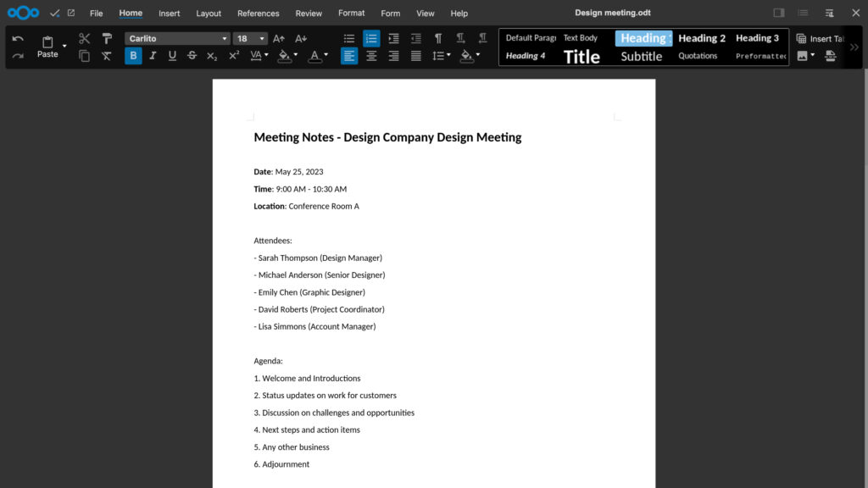This screenshot has height=488, width=868.
Task: Open the font size 18 dropdown
Action: tap(262, 39)
